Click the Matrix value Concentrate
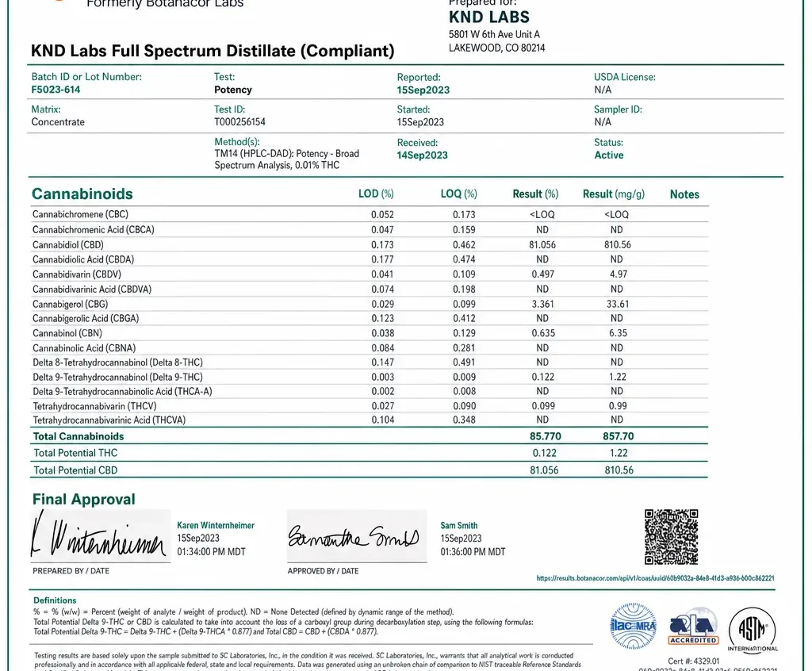This screenshot has height=671, width=812. [57, 122]
